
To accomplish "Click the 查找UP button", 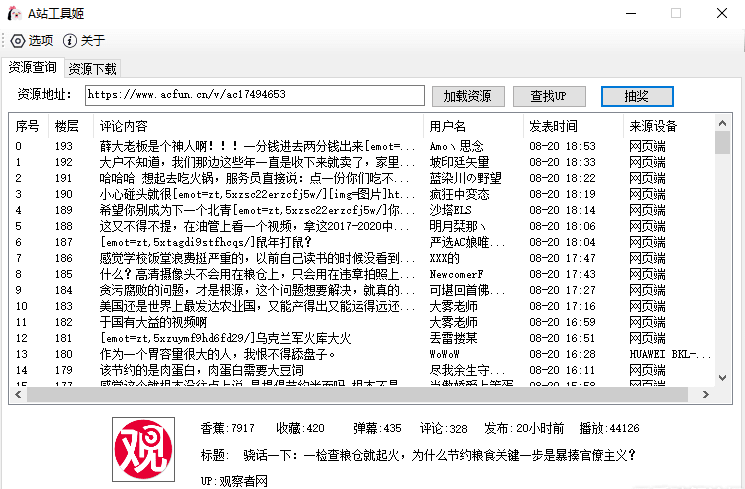I will (x=549, y=96).
